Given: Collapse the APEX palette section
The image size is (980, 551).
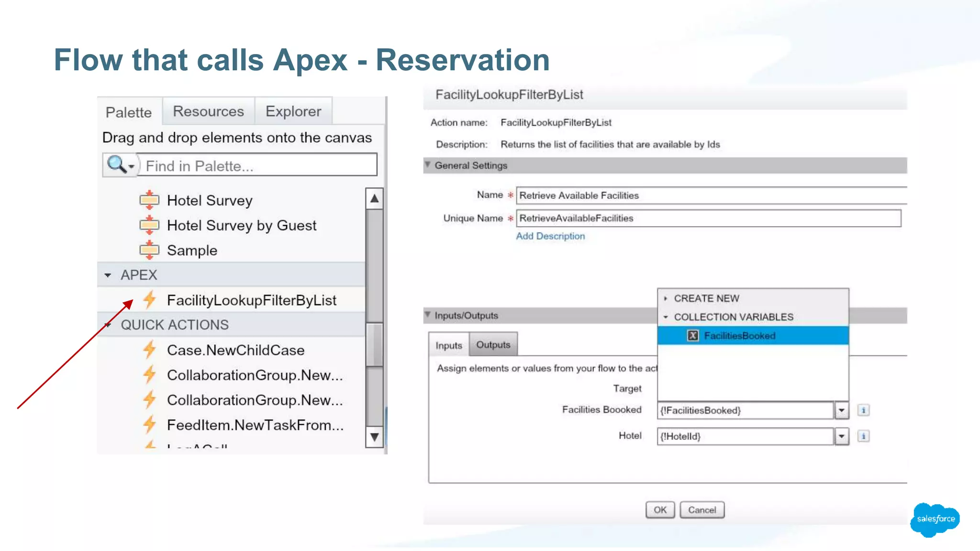Looking at the screenshot, I should 108,275.
